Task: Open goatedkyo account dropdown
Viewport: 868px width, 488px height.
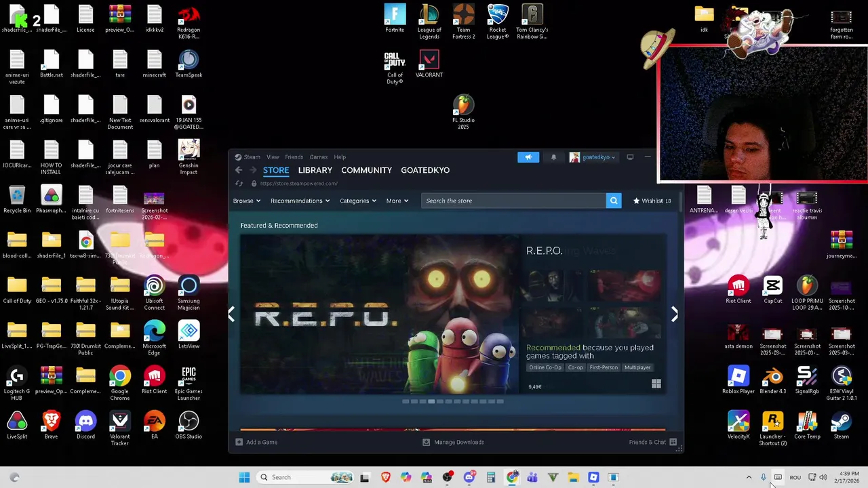Action: click(x=593, y=157)
